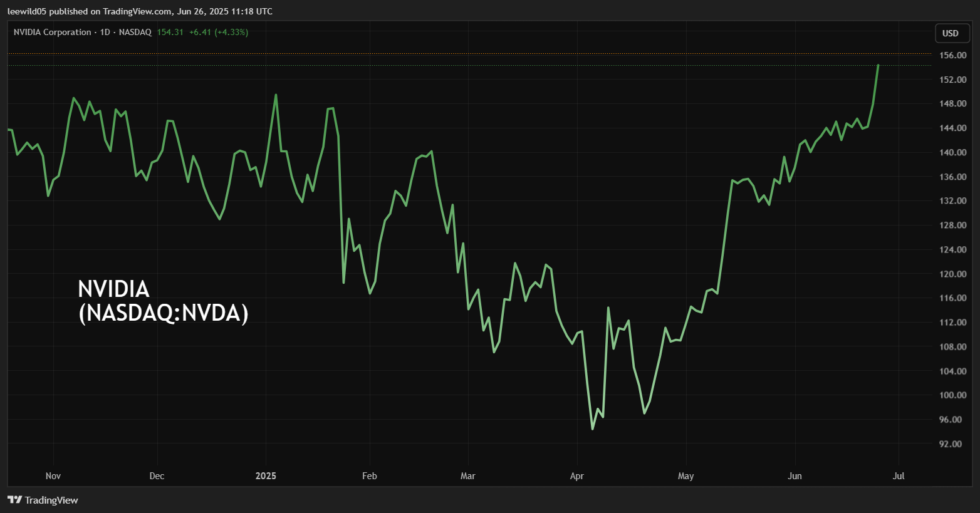This screenshot has width=980, height=513.
Task: Click the 132.00 price axis label
Action: (952, 200)
